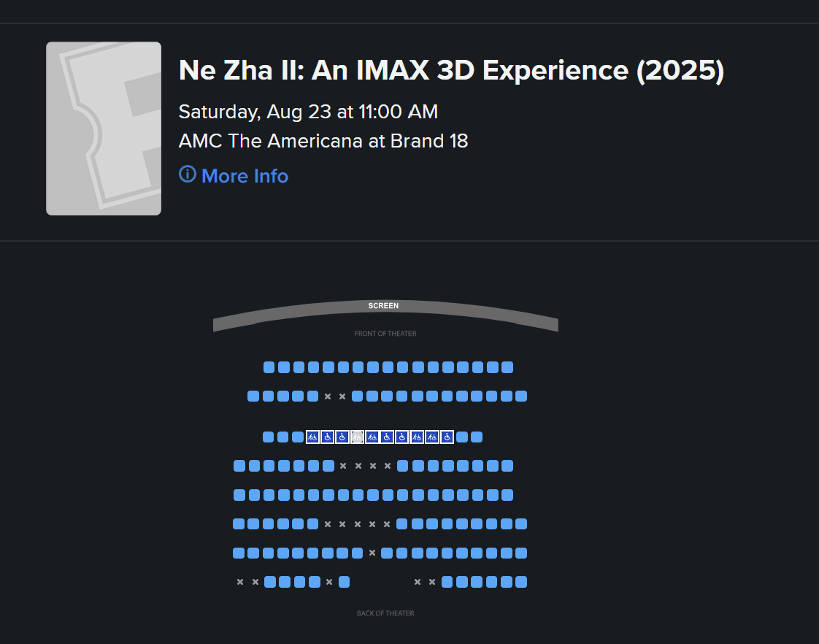The height and width of the screenshot is (644, 819).
Task: Select the rightmost plain seat in the accessible row
Action: 477,437
